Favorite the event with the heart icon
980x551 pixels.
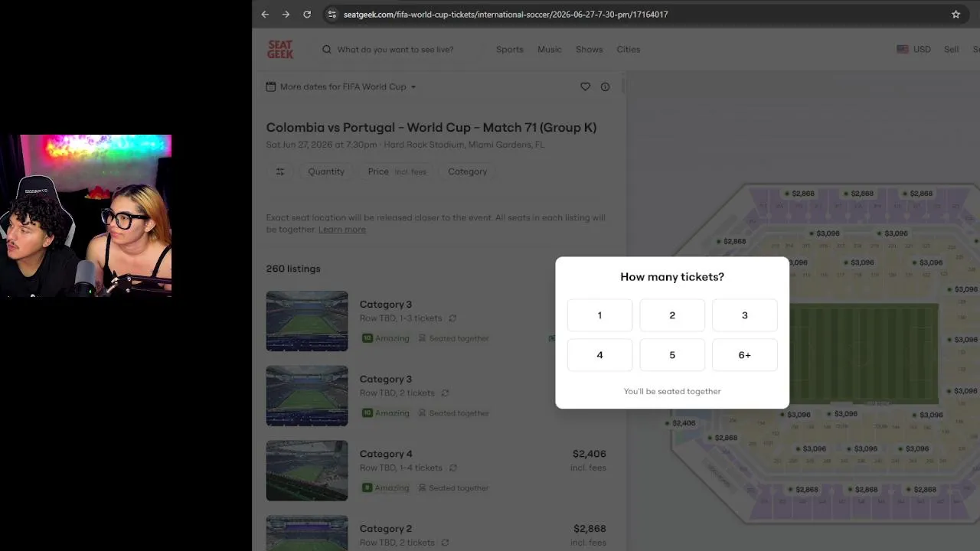pos(585,86)
